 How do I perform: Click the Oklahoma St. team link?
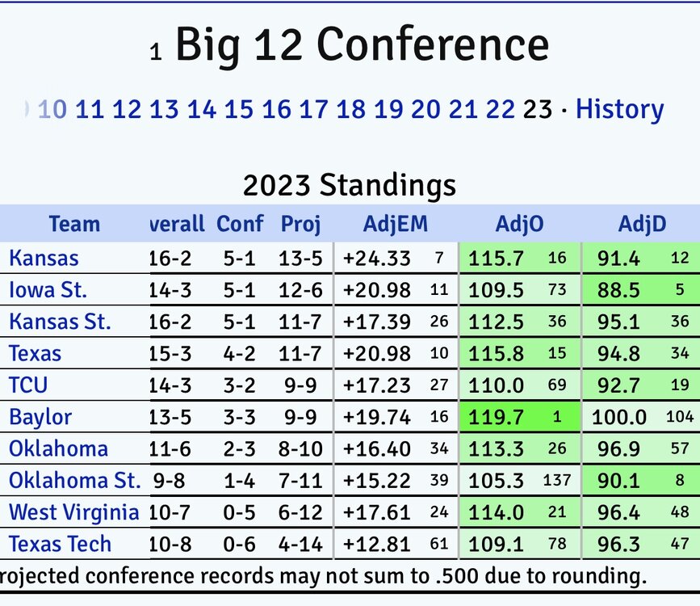pyautogui.click(x=74, y=481)
